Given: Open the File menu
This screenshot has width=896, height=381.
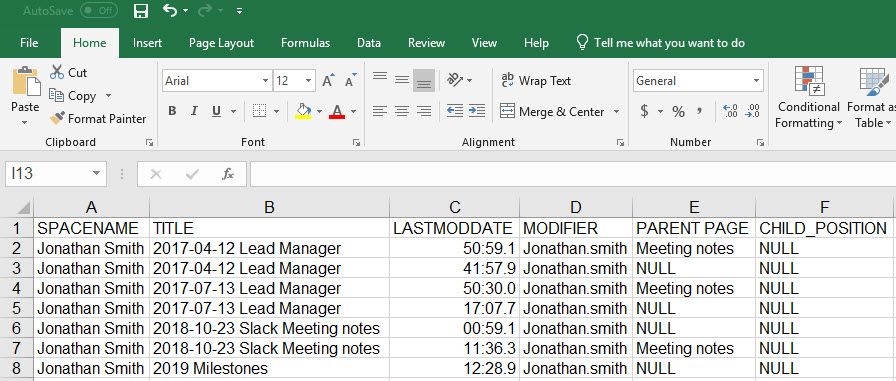Looking at the screenshot, I should pos(29,43).
